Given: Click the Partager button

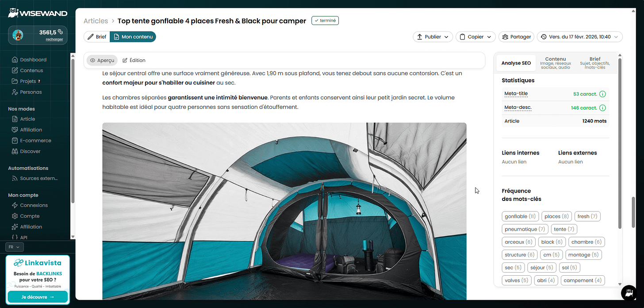Looking at the screenshot, I should [516, 37].
